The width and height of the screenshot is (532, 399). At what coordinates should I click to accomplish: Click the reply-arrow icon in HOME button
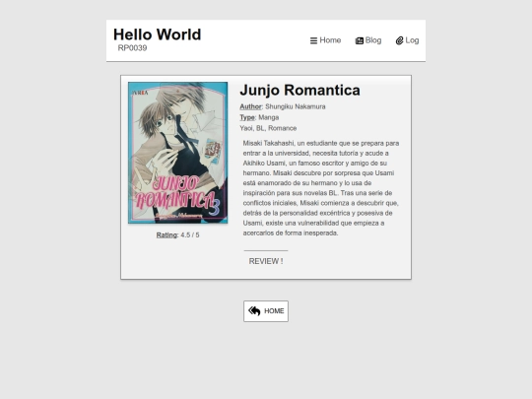pos(254,310)
